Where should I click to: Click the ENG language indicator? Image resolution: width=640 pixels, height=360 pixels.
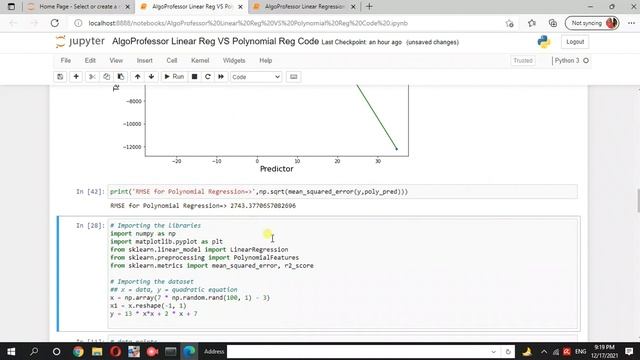tap(580, 351)
